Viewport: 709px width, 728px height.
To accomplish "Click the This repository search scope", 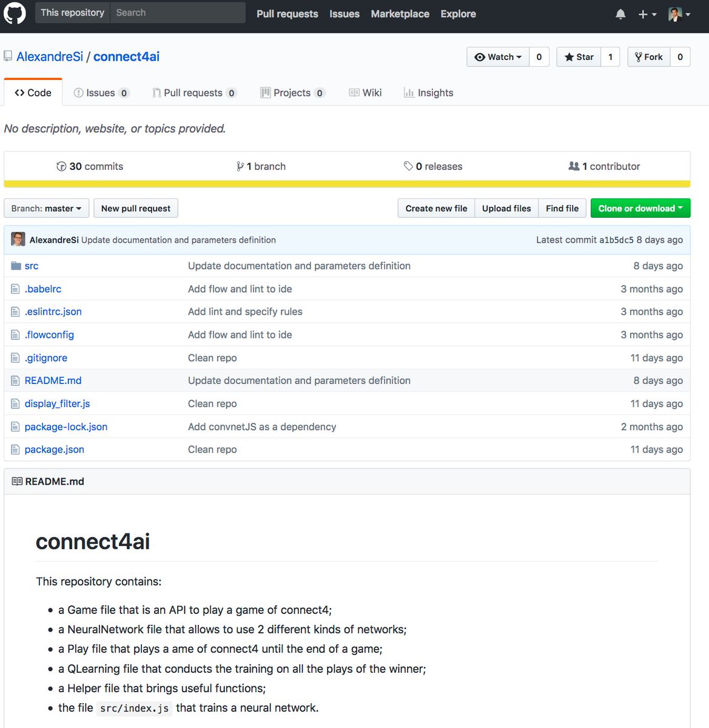I will pyautogui.click(x=72, y=13).
